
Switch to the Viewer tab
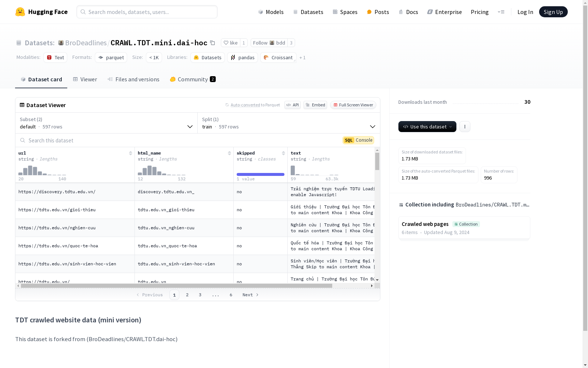(85, 79)
